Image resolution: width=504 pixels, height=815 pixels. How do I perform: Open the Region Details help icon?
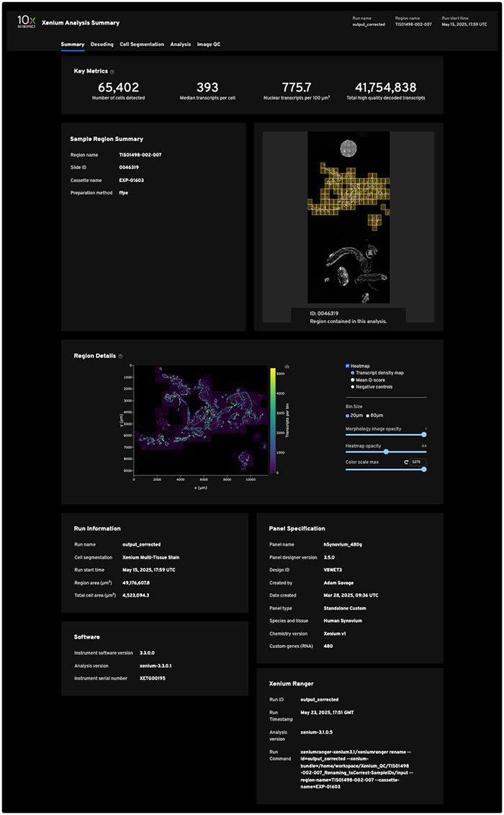[x=120, y=356]
